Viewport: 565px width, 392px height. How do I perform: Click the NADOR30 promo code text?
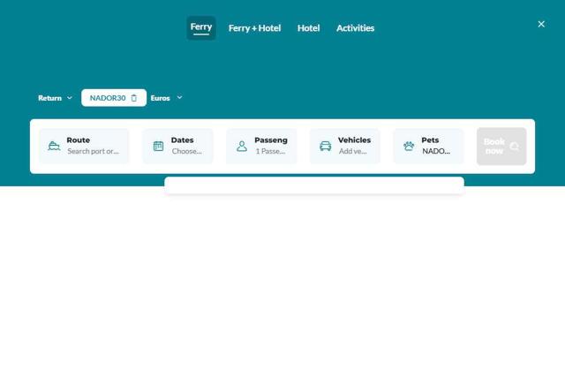click(x=108, y=98)
